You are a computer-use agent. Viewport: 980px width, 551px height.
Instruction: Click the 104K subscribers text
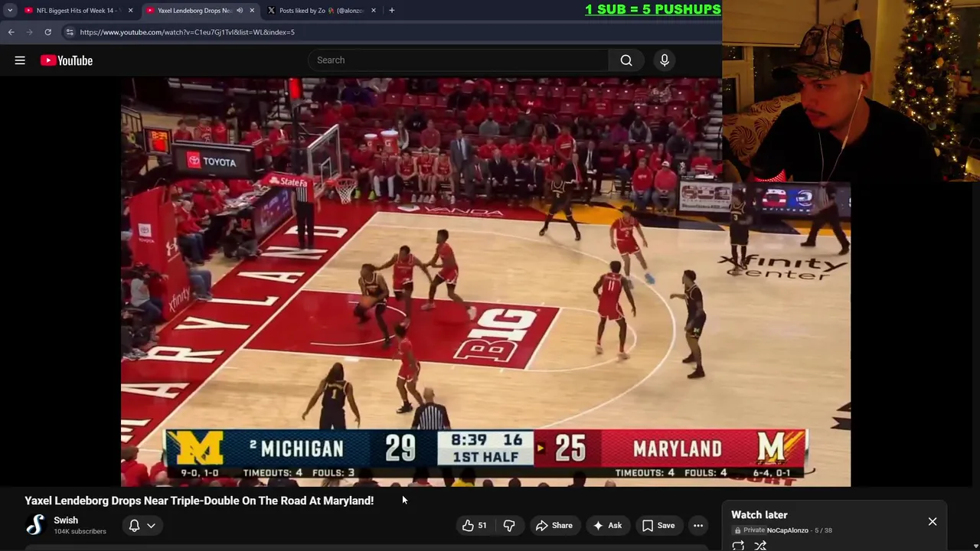(x=80, y=531)
